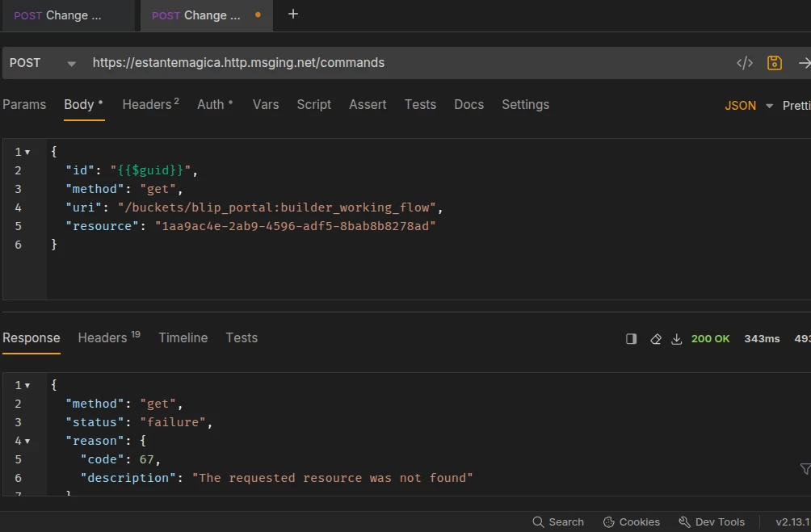Open the new request tab with plus
Screen dimensions: 811x532
pyautogui.click(x=293, y=15)
